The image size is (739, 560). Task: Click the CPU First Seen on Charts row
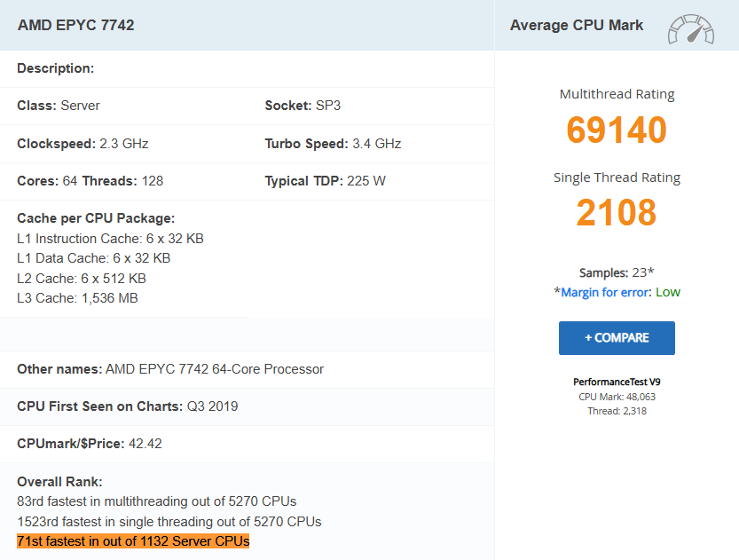click(127, 406)
